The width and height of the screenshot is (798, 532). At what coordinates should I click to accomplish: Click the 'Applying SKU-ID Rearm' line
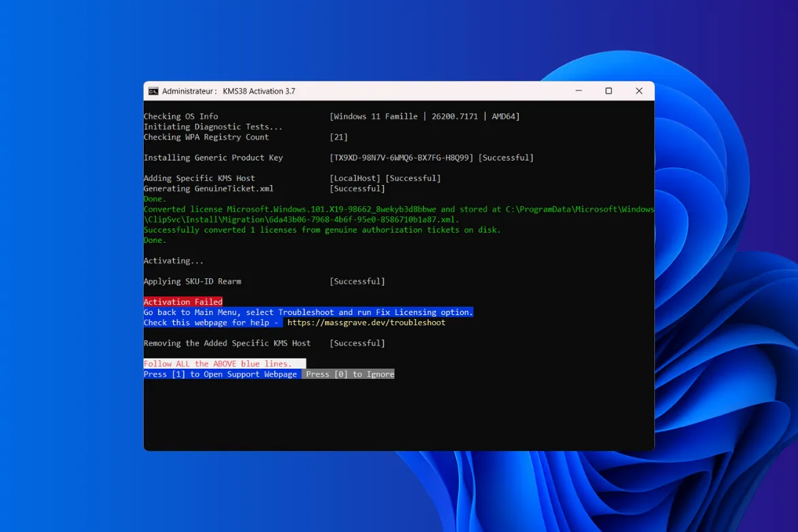pos(193,281)
